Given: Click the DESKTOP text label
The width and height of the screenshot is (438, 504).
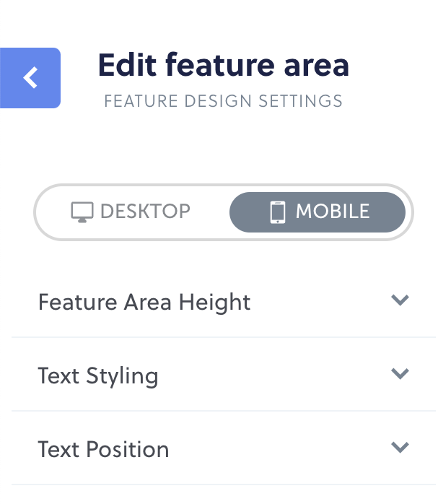Looking at the screenshot, I should (x=146, y=212).
